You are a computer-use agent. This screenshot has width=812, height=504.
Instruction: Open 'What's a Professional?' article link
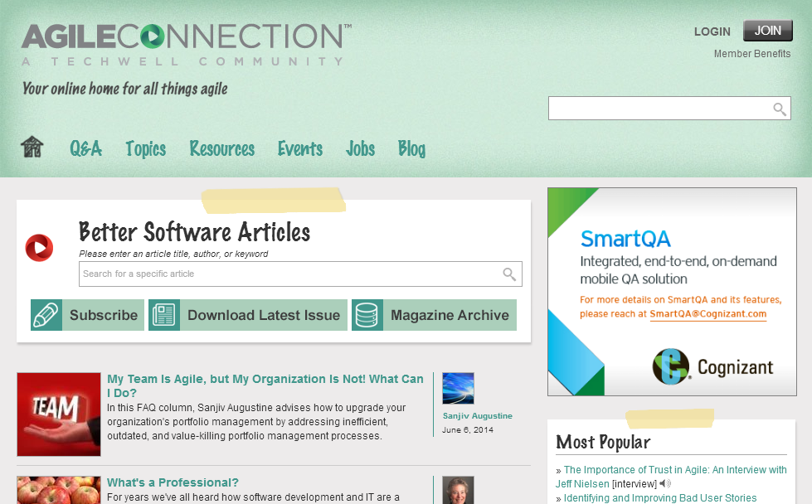click(x=173, y=482)
